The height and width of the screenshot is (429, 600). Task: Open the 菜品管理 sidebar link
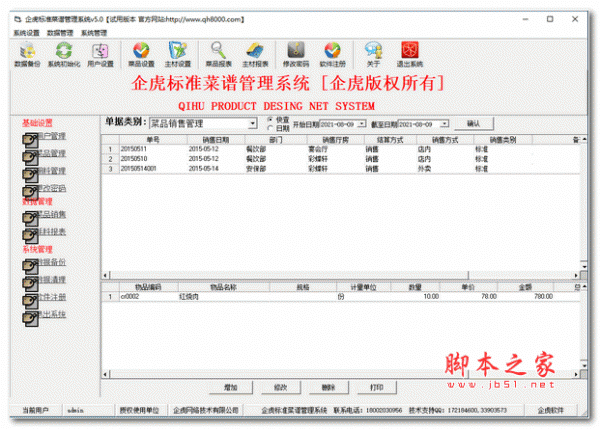tap(52, 153)
